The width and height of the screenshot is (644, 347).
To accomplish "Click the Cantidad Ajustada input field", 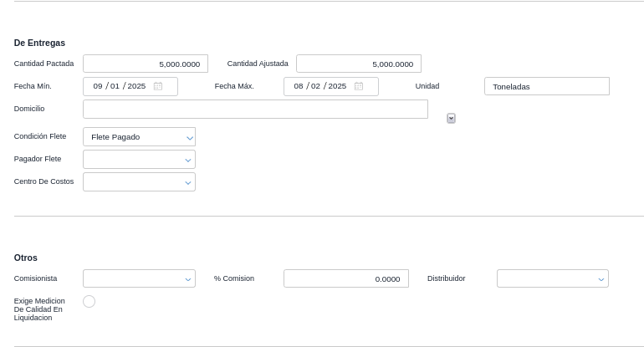I will coord(359,64).
